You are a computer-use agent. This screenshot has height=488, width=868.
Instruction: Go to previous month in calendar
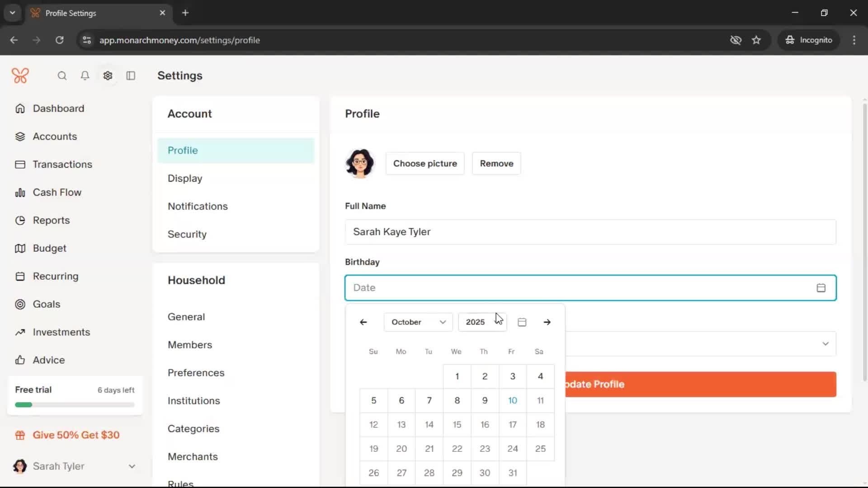tap(363, 322)
